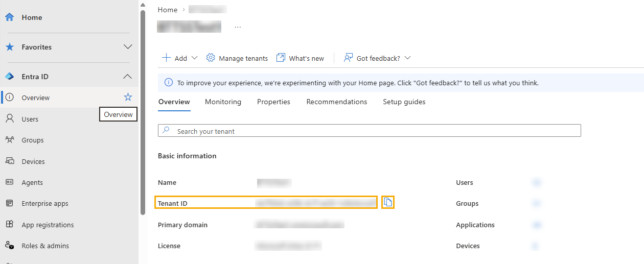Click the Add plus icon
The width and height of the screenshot is (644, 264).
[x=166, y=58]
